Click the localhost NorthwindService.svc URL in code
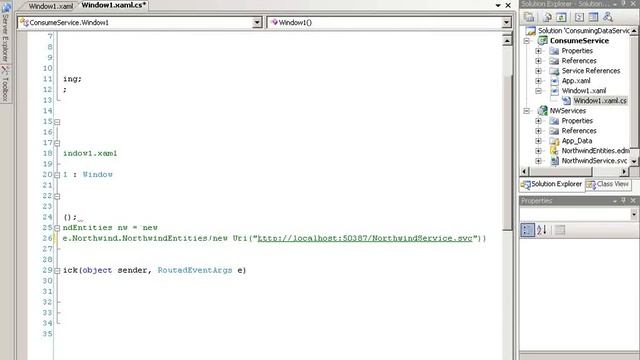This screenshot has width=640, height=360. pyautogui.click(x=365, y=238)
